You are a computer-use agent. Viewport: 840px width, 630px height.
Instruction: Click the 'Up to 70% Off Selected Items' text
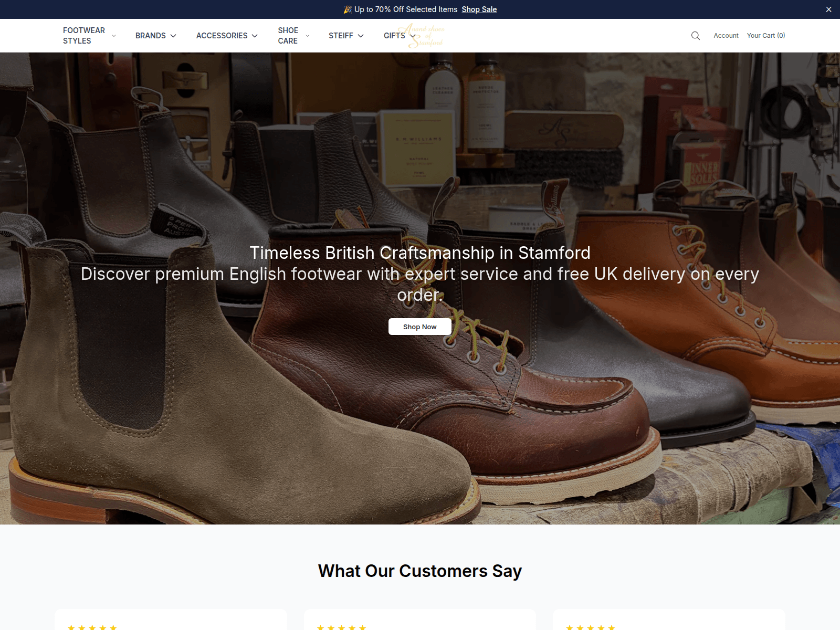pos(406,9)
